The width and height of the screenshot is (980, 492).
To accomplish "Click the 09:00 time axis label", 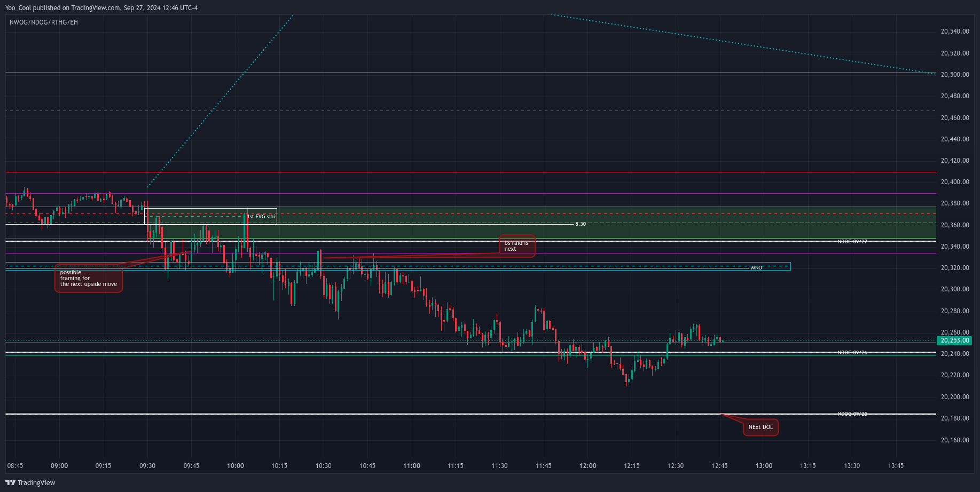I will click(x=59, y=466).
